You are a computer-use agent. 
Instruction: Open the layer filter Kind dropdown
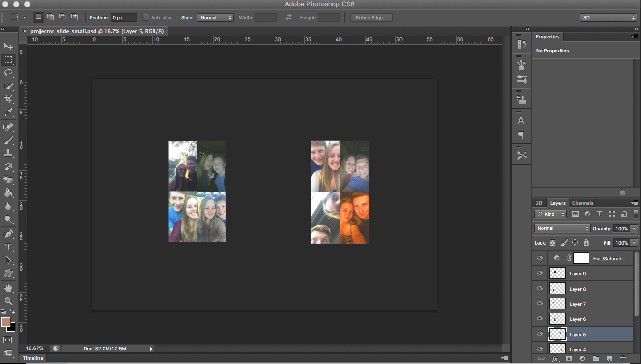550,214
